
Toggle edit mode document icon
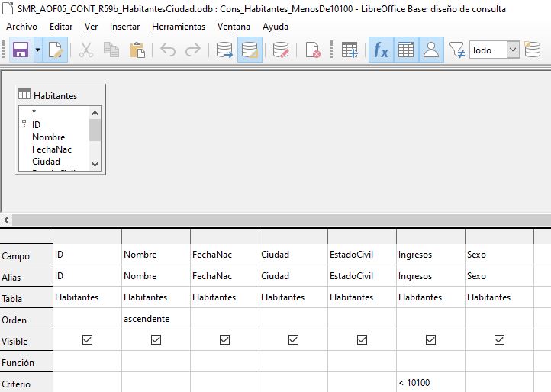[x=55, y=50]
